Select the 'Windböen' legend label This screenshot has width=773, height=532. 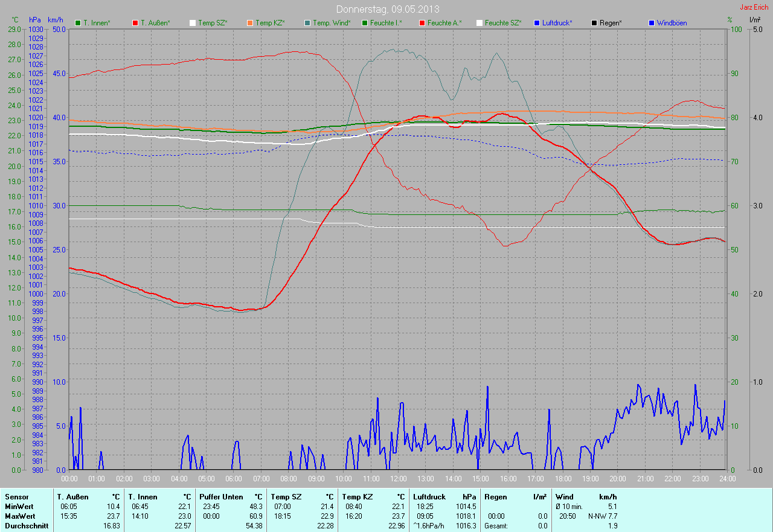[x=672, y=23]
